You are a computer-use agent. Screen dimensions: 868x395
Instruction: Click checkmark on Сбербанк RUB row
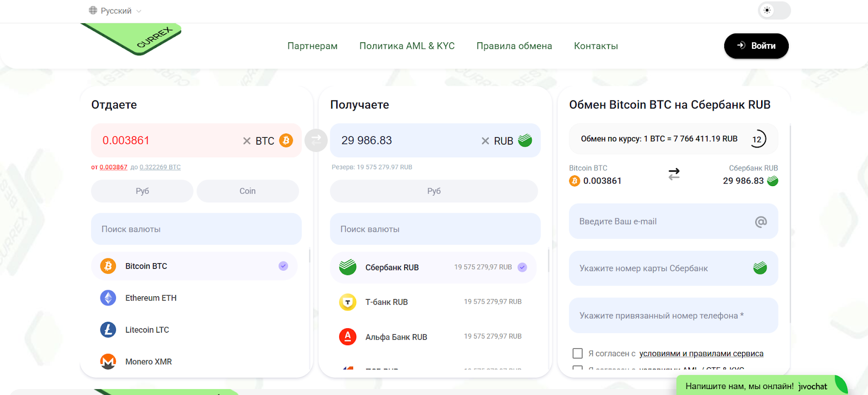point(522,267)
